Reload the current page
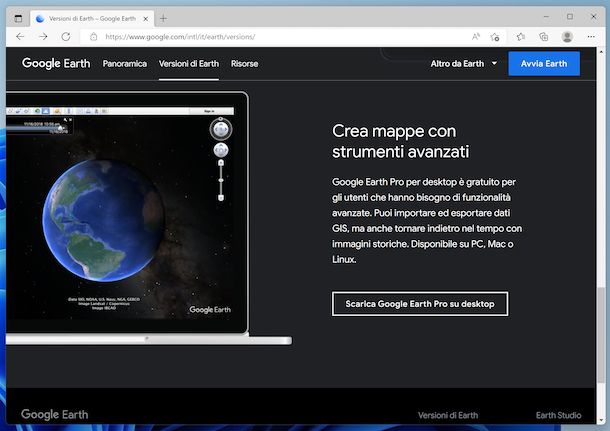Image resolution: width=610 pixels, height=431 pixels. click(66, 37)
